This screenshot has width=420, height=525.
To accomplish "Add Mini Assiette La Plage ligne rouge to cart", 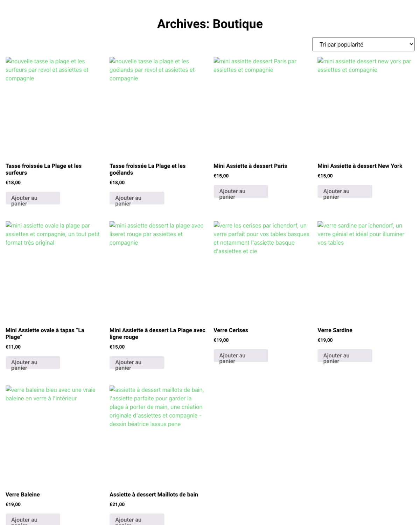I will 137,363.
